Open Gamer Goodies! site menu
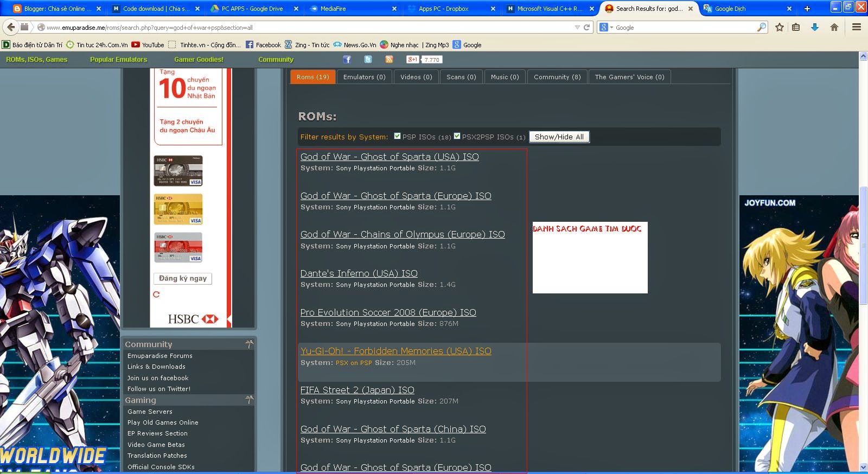The image size is (868, 474). tap(199, 60)
